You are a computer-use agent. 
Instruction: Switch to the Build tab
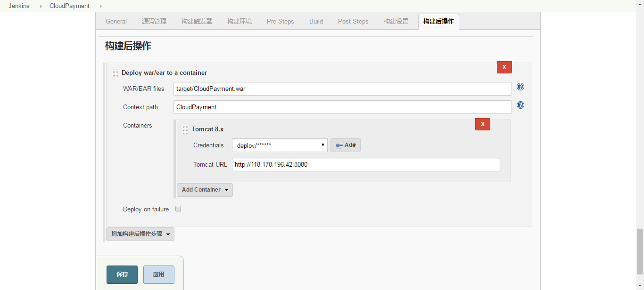pos(316,21)
